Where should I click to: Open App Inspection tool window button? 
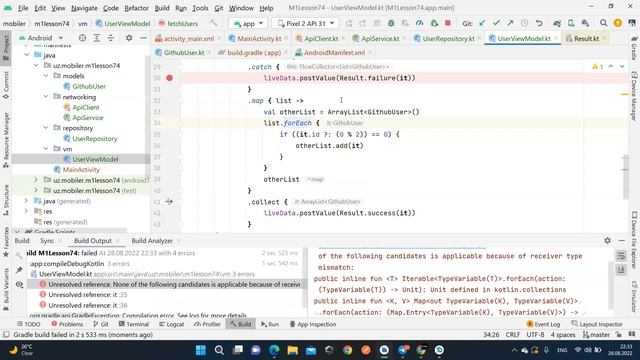point(313,324)
